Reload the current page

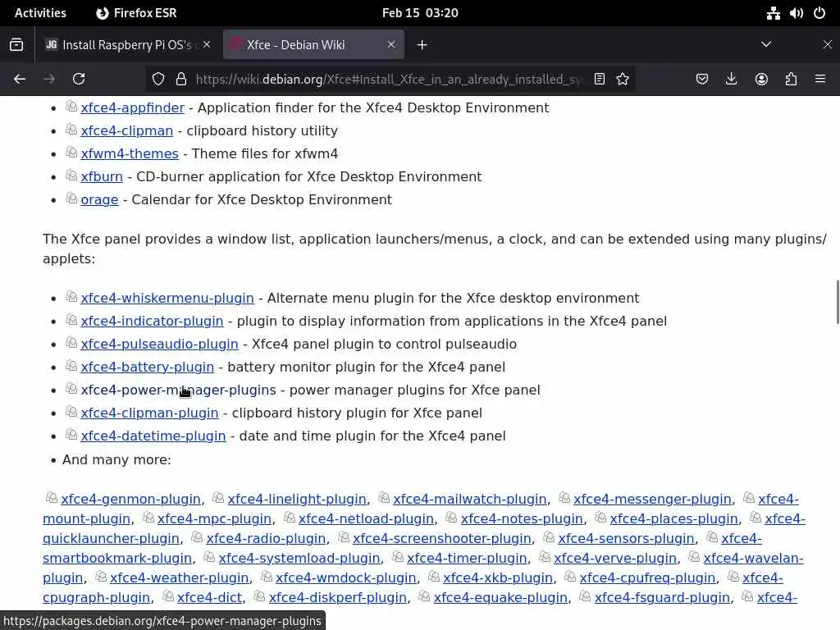(x=79, y=80)
